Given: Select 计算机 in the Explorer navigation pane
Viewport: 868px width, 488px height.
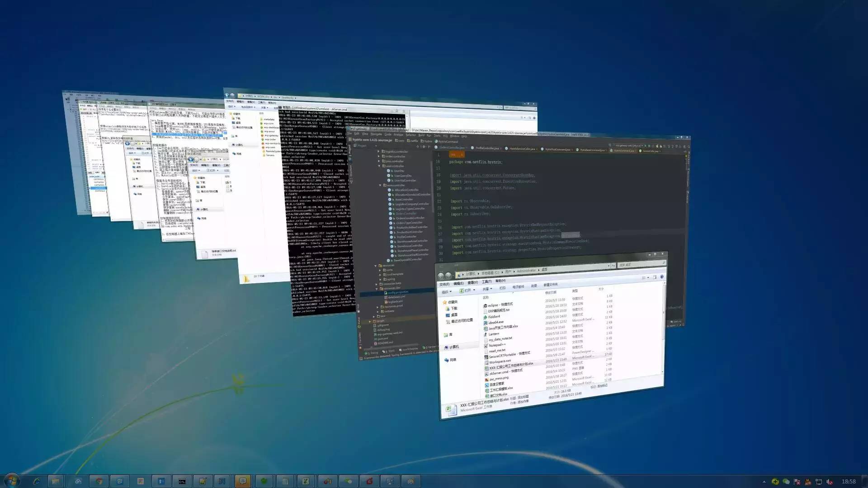Looking at the screenshot, I should [x=454, y=347].
